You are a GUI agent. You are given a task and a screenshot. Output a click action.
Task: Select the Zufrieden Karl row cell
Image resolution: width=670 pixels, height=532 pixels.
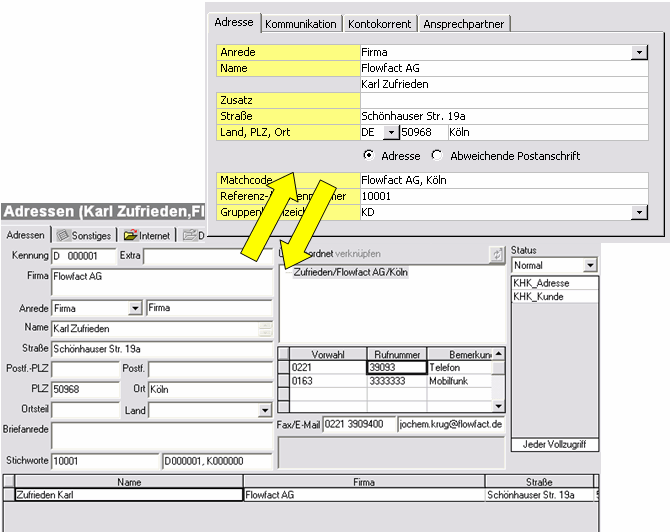tap(129, 495)
